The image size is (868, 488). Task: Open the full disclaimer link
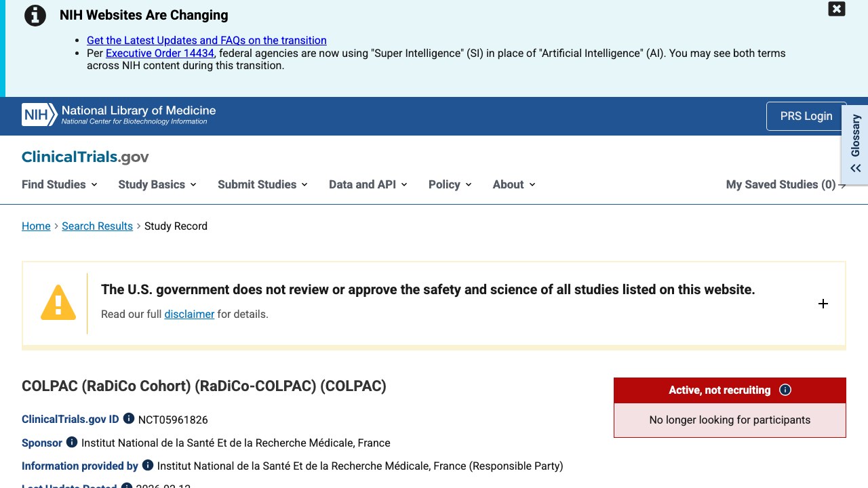(189, 314)
